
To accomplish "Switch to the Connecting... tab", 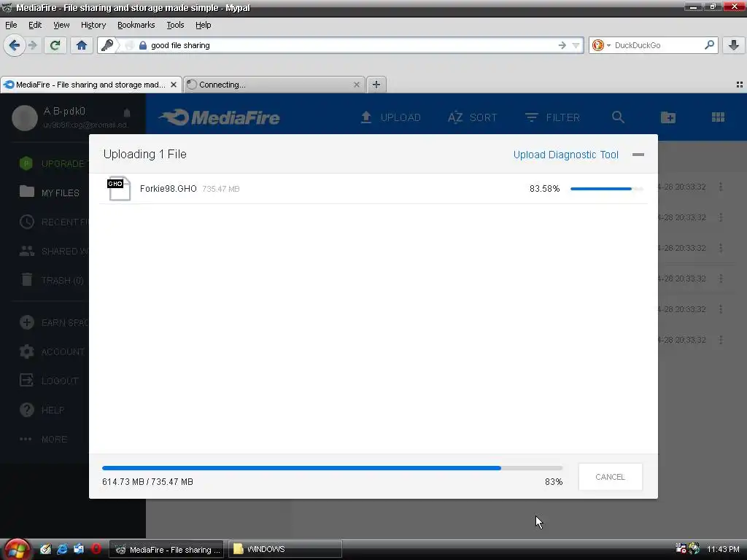I will click(x=274, y=85).
